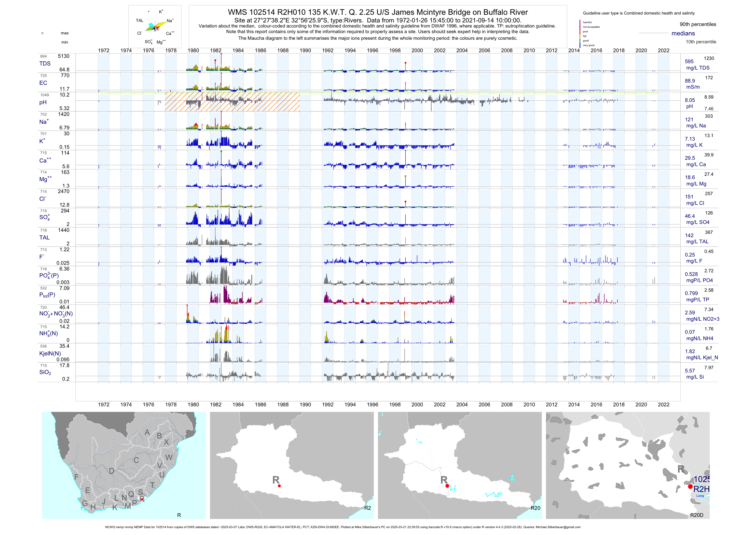Click the red TDS peak marker near 1982

215,61
